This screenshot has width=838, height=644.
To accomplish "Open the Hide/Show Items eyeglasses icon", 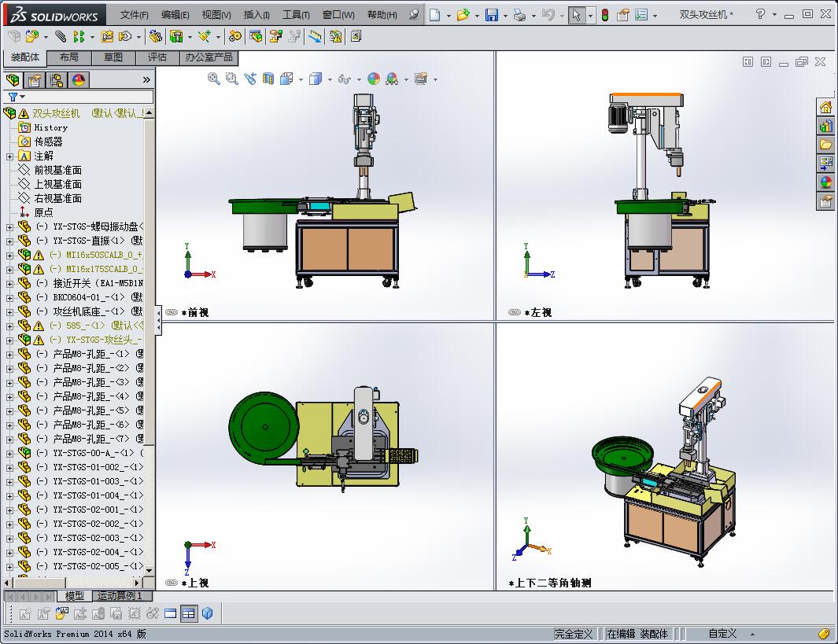I will (x=344, y=79).
